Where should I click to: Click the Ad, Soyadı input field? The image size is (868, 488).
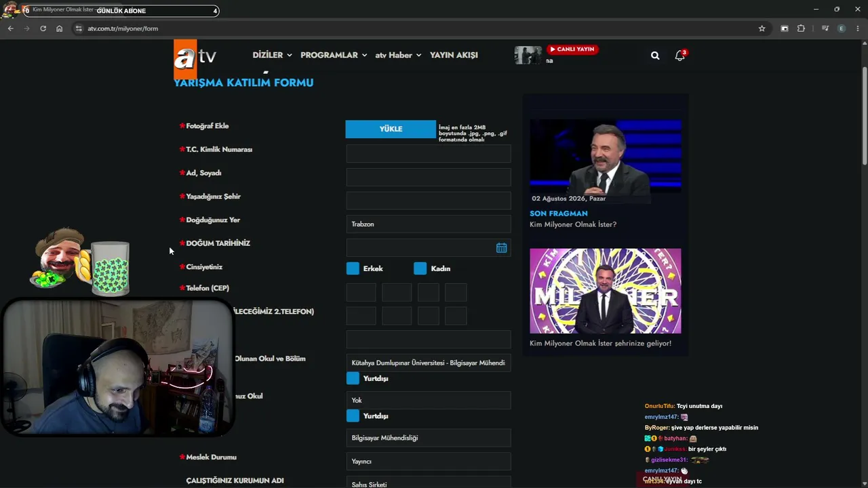pos(429,177)
